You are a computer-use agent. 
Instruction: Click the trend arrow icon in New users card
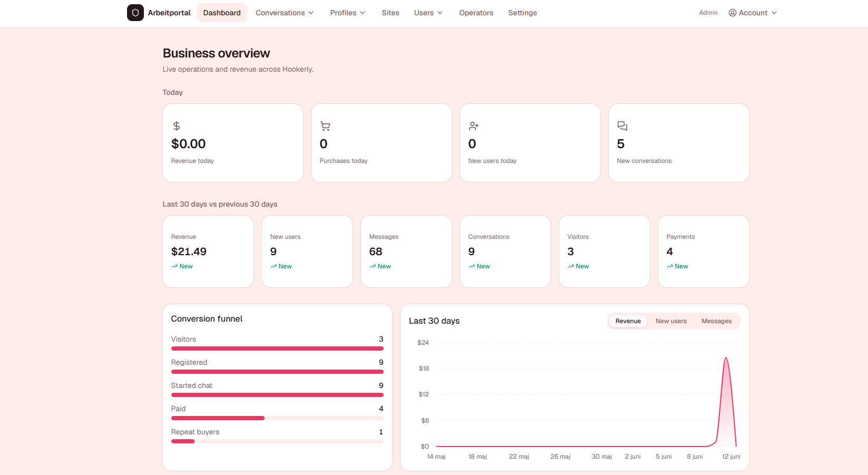(x=274, y=266)
